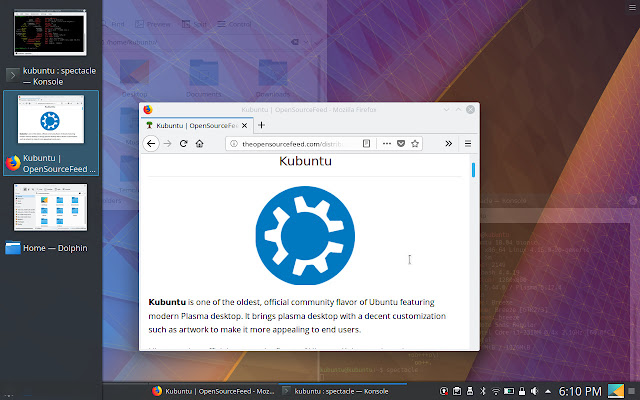Show hidden system tray icons arrow

coord(548,391)
